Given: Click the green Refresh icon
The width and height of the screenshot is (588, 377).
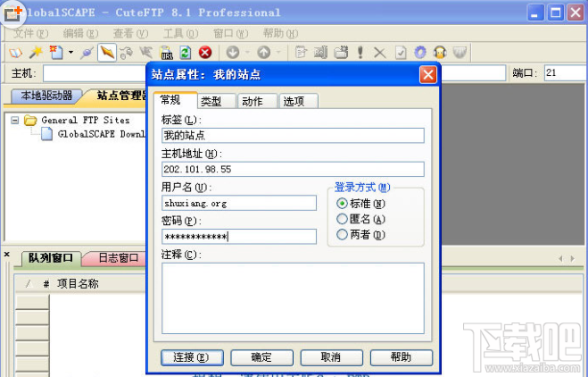Looking at the screenshot, I should (x=186, y=53).
